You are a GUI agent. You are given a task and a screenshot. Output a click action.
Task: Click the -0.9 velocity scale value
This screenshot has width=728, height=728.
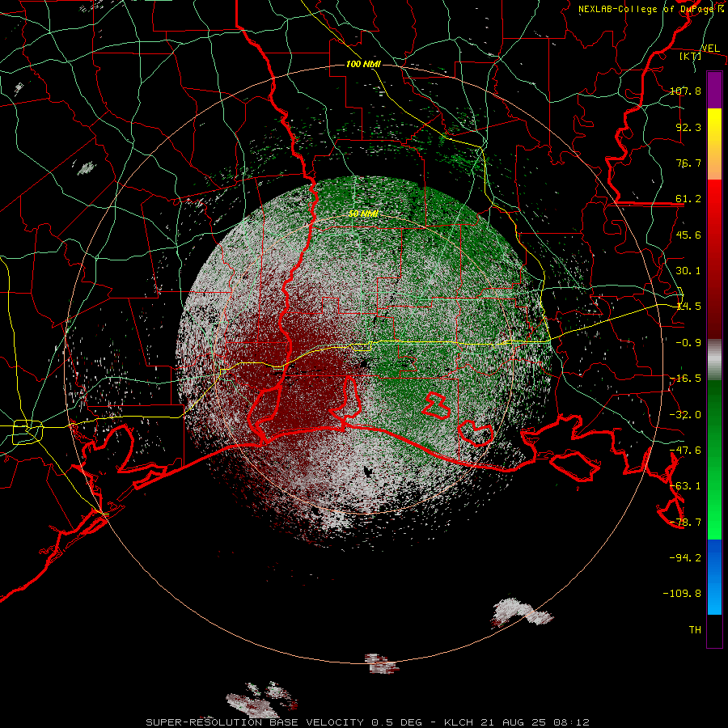[688, 343]
